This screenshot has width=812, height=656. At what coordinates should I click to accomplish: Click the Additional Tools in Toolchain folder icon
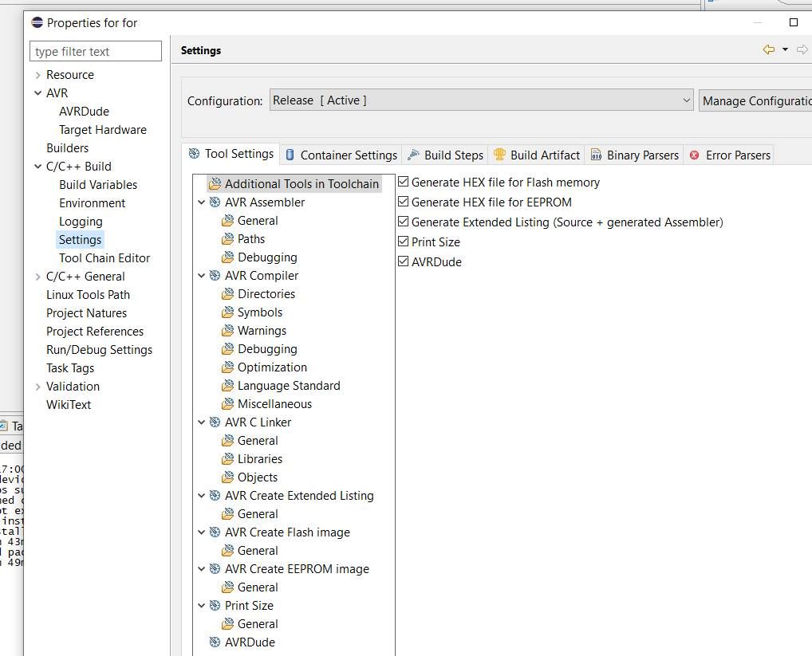tap(215, 183)
